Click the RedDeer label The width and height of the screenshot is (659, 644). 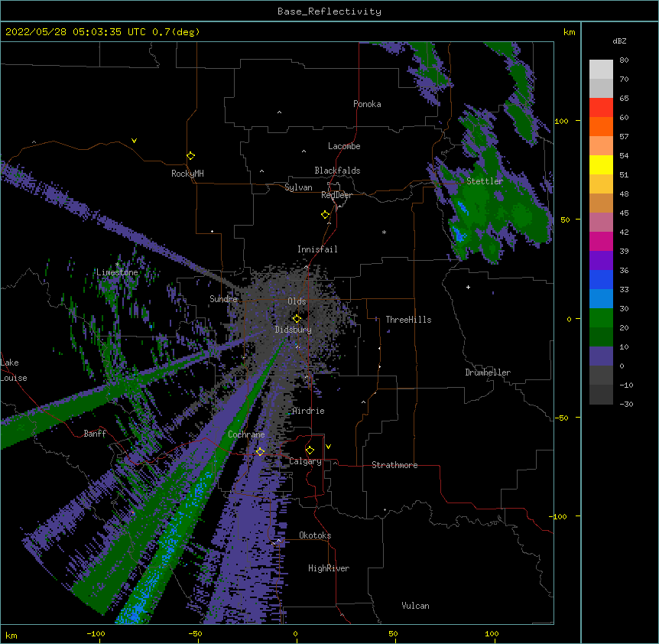pos(336,195)
